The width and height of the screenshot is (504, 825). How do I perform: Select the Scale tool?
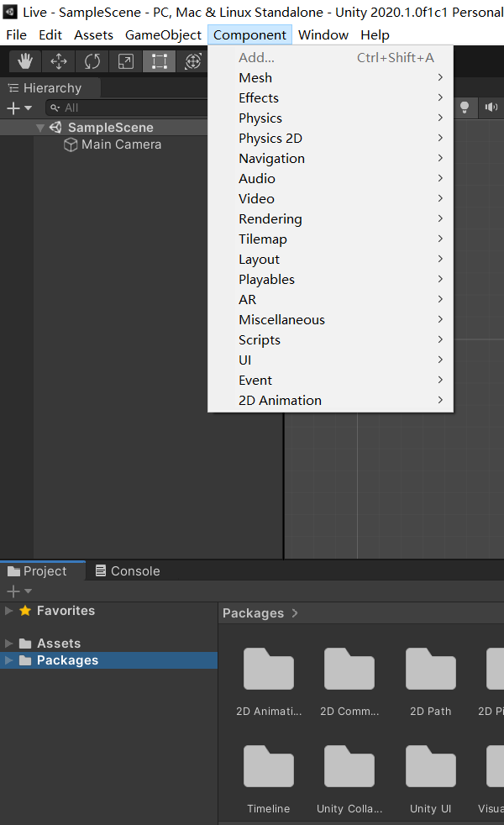coord(125,61)
